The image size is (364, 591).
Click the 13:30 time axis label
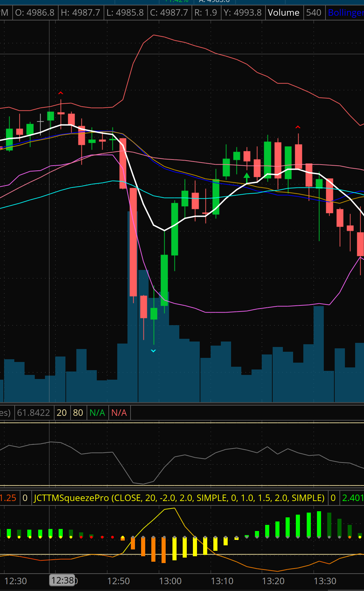pyautogui.click(x=325, y=581)
